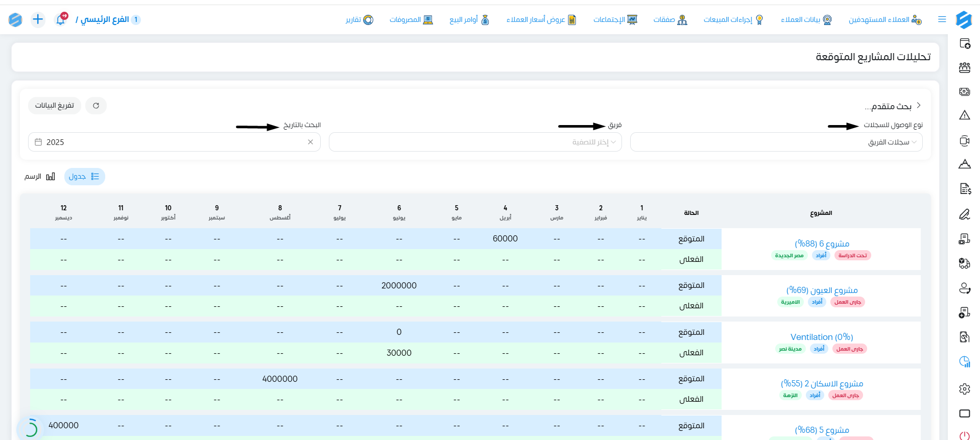The height and width of the screenshot is (440, 980).
Task: Open project link مشروع 5 (%68)
Action: [822, 430]
